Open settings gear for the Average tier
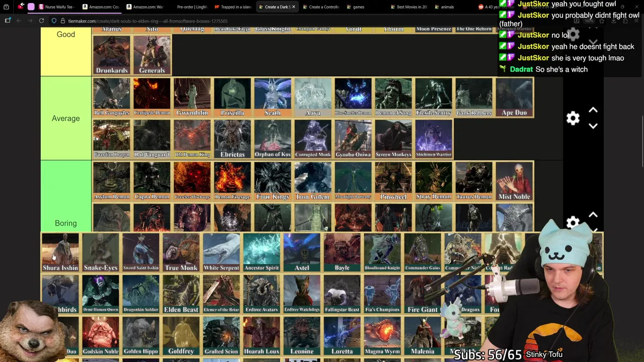This screenshot has width=644, height=362. (x=573, y=118)
